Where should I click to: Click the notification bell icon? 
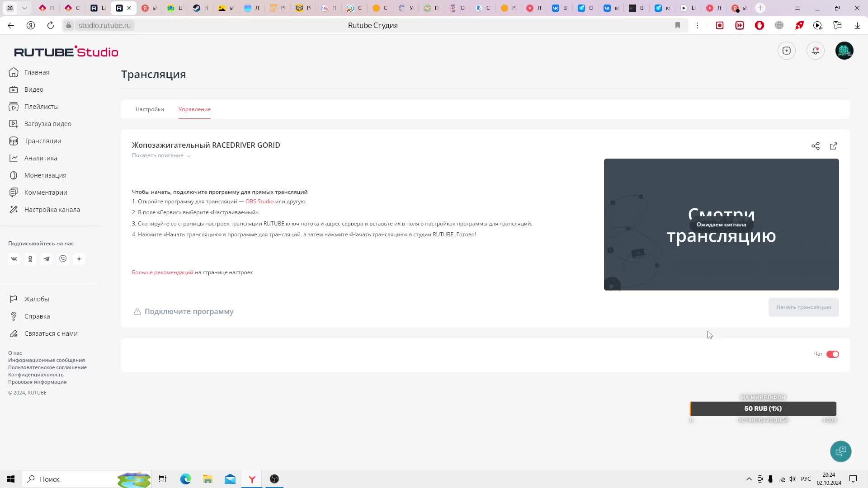point(816,51)
